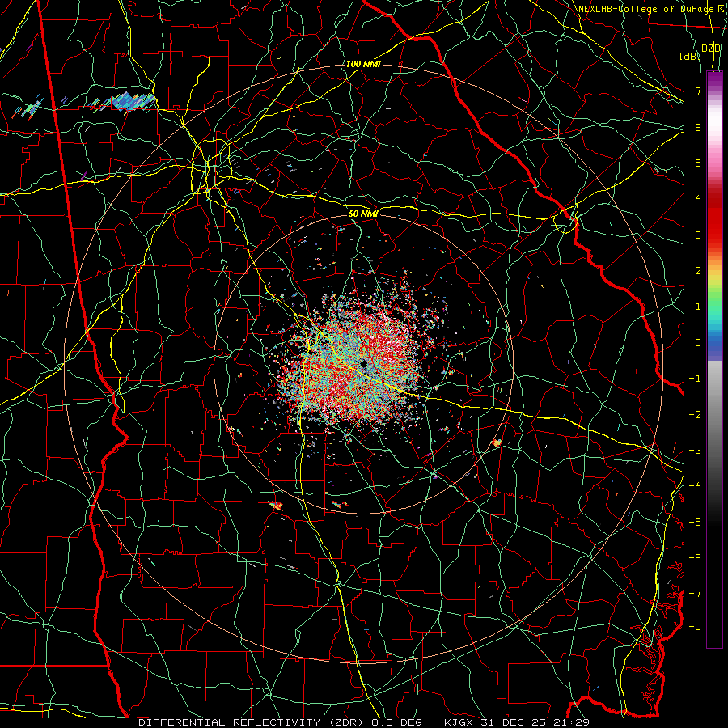Click the "[dB]" units label above color scale

[690, 56]
